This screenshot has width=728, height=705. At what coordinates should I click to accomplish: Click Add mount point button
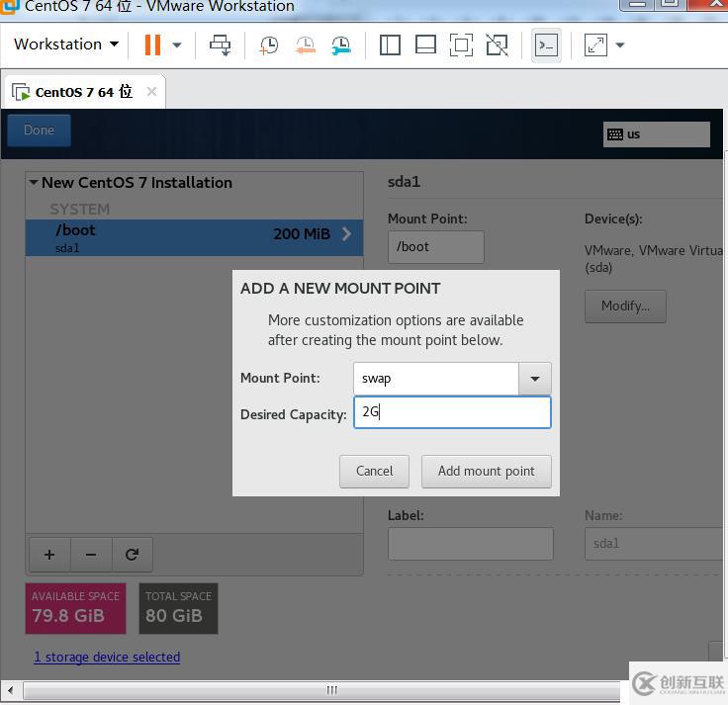tap(486, 471)
